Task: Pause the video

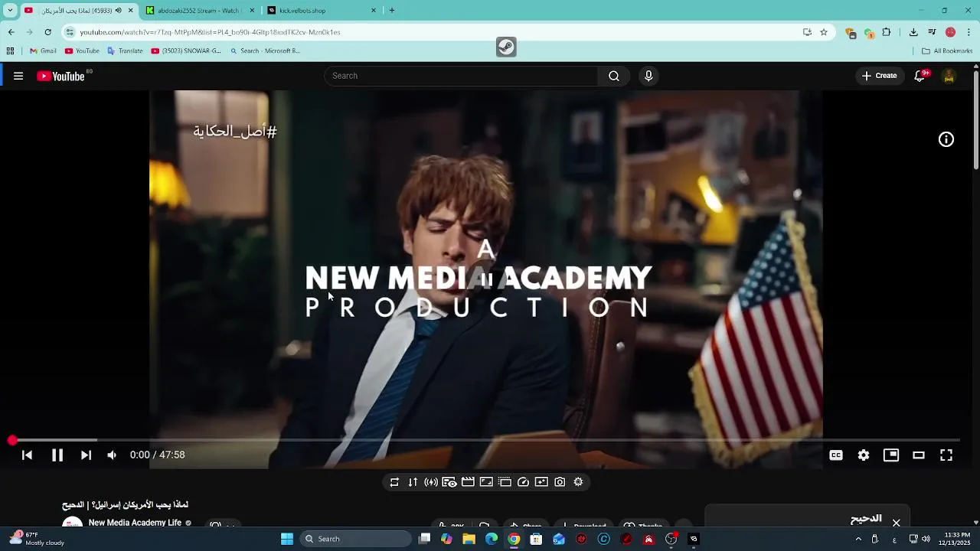Action: tap(57, 455)
